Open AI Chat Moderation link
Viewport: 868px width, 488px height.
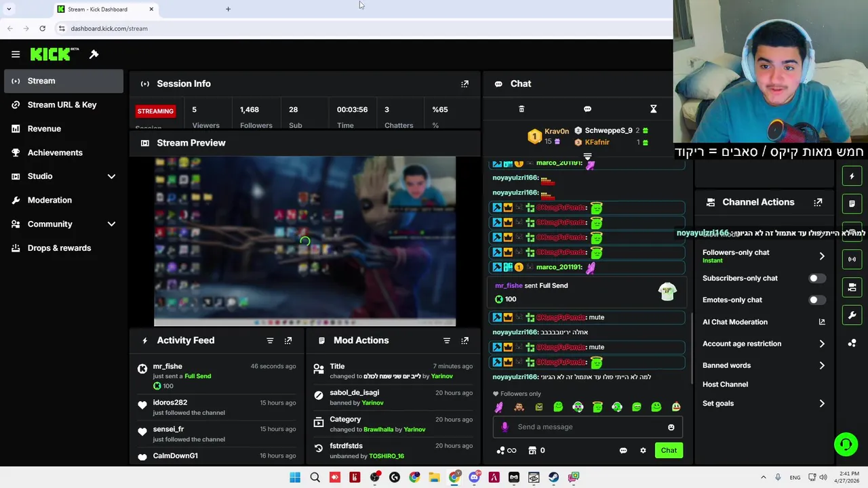click(x=764, y=322)
